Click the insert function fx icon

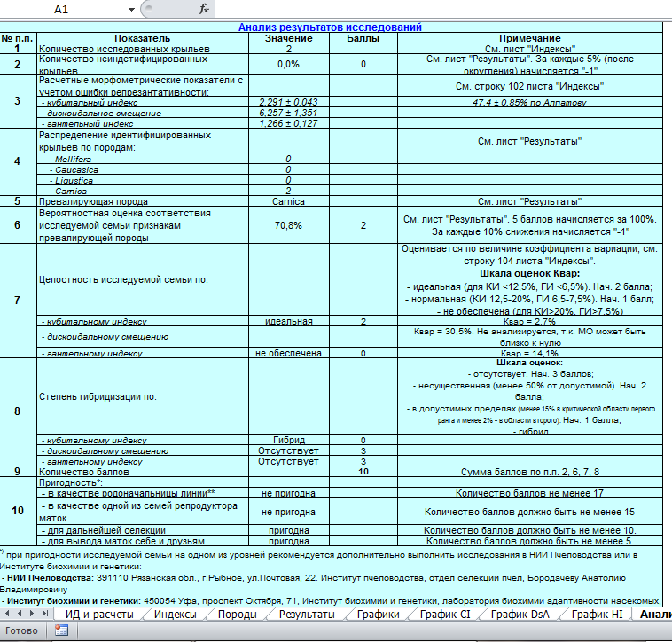204,9
